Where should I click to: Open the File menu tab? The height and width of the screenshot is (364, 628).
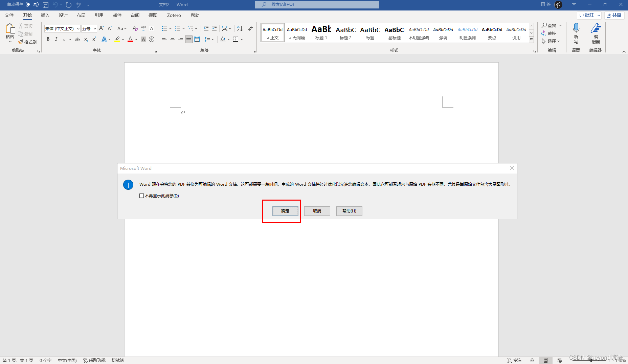click(x=9, y=15)
